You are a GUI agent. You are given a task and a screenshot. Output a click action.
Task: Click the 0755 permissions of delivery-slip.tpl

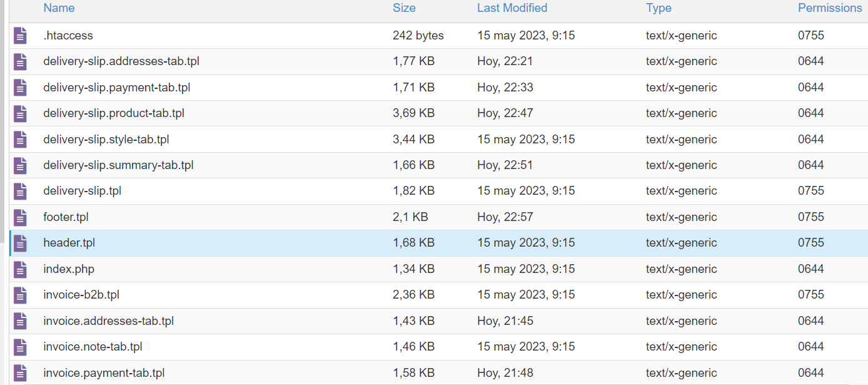coord(811,191)
